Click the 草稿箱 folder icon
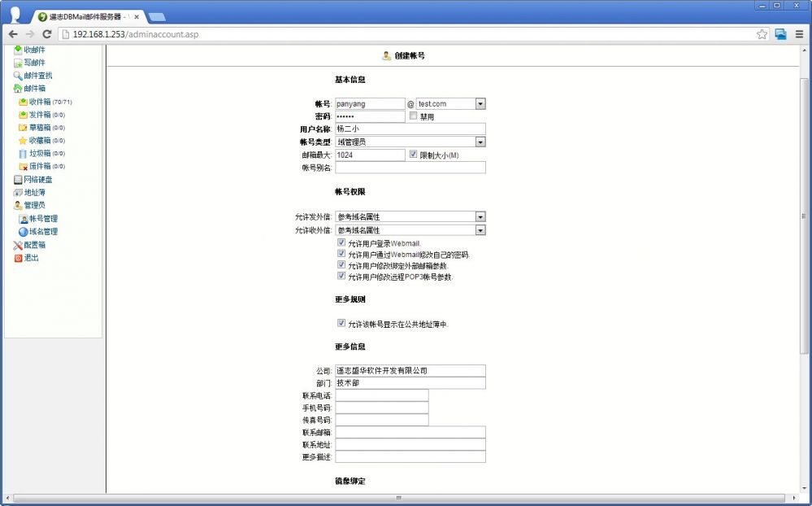 23,128
